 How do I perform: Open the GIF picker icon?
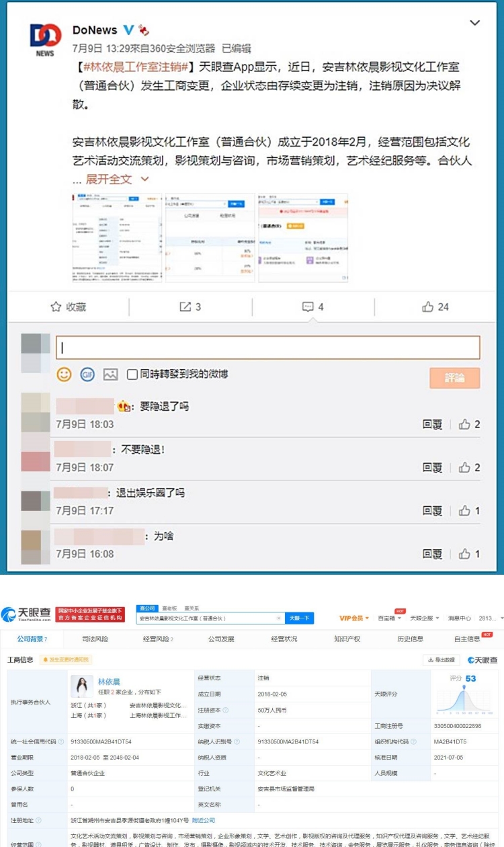pyautogui.click(x=87, y=375)
